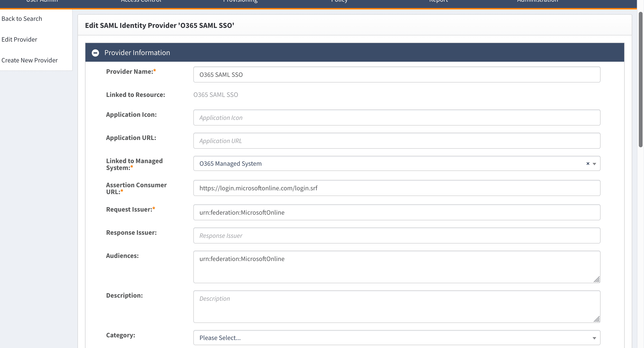Open the Report menu
This screenshot has width=644, height=348.
pos(438,1)
